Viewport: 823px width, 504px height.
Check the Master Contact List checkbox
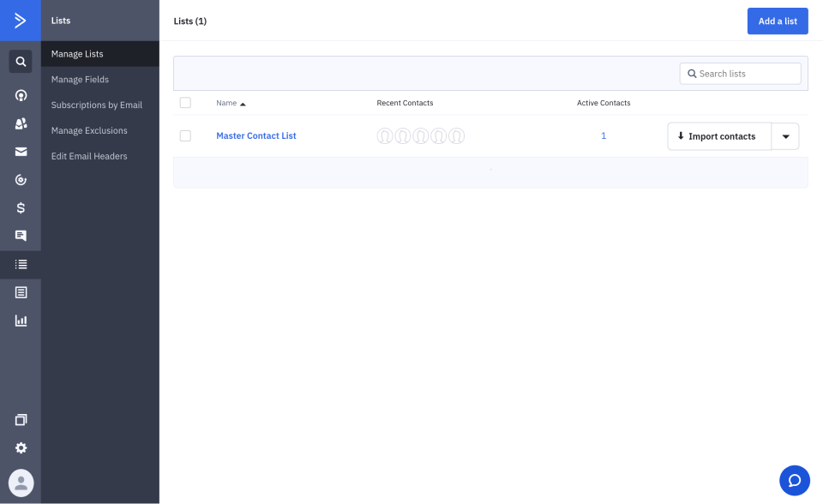click(185, 136)
